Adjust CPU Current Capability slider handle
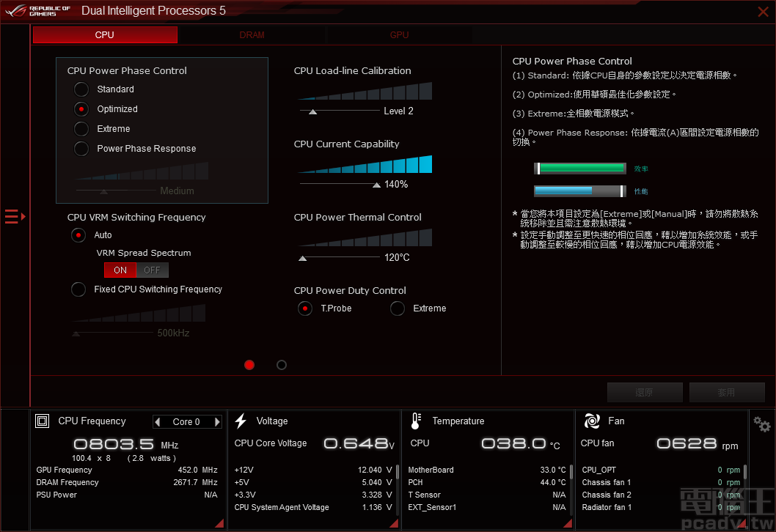776x532 pixels. (376, 185)
